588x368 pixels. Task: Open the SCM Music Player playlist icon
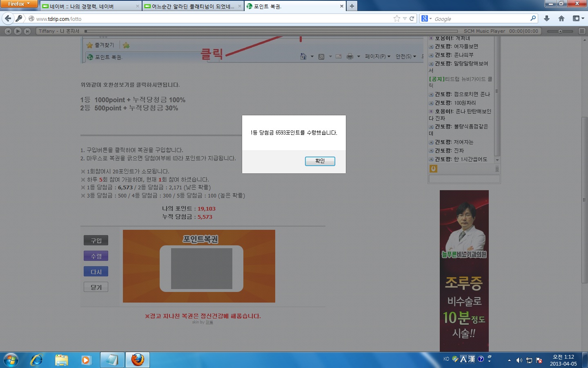pos(581,31)
